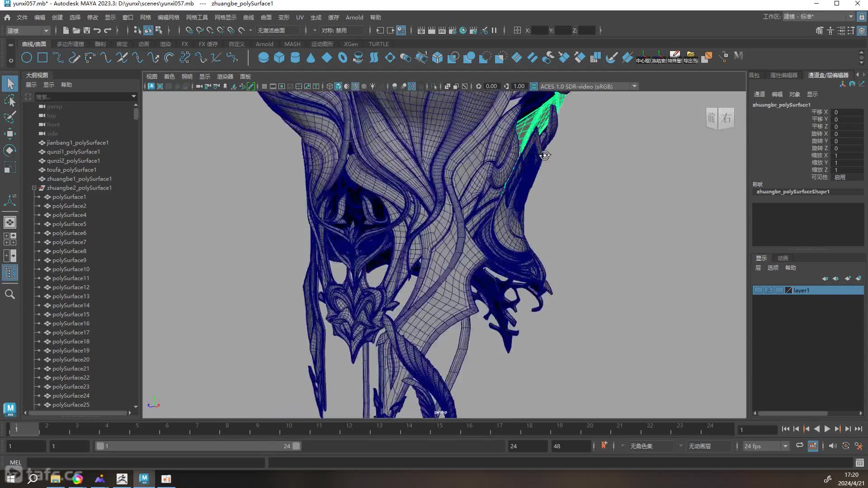
Task: Click the Save Scene icon
Action: 86,30
